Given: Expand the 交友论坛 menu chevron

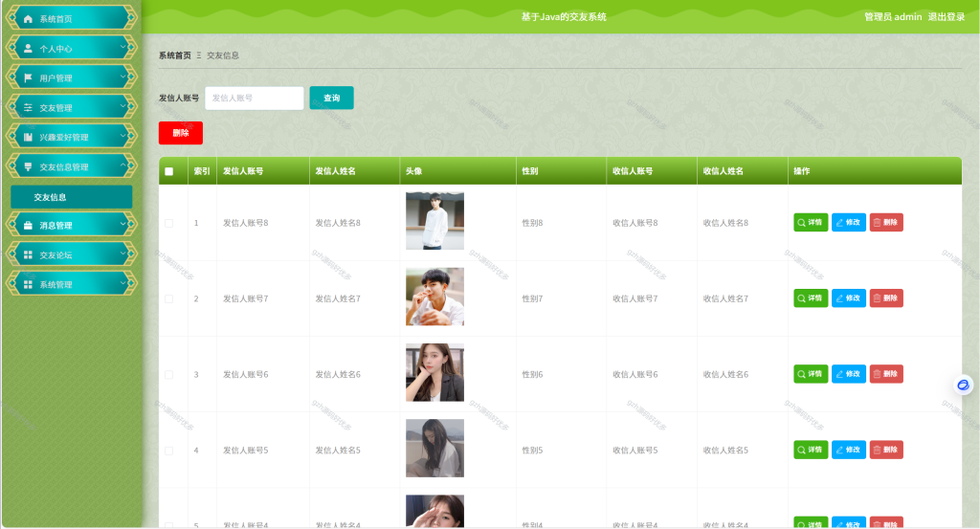Looking at the screenshot, I should (123, 254).
